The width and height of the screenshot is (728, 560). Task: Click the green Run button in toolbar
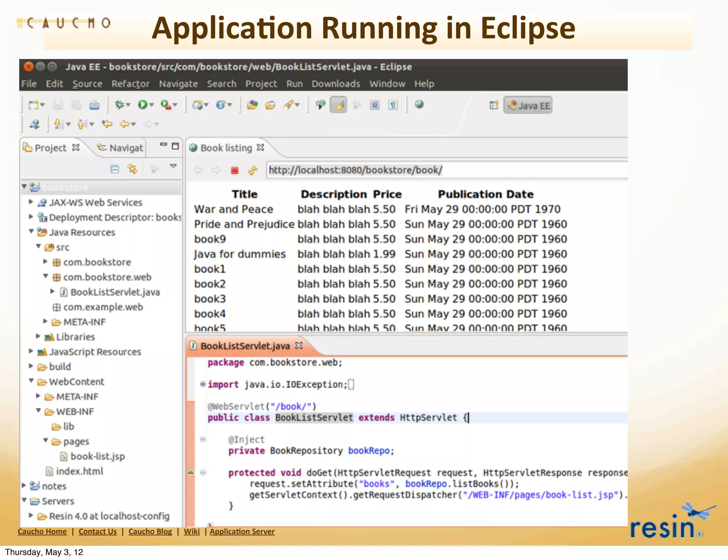[x=143, y=104]
